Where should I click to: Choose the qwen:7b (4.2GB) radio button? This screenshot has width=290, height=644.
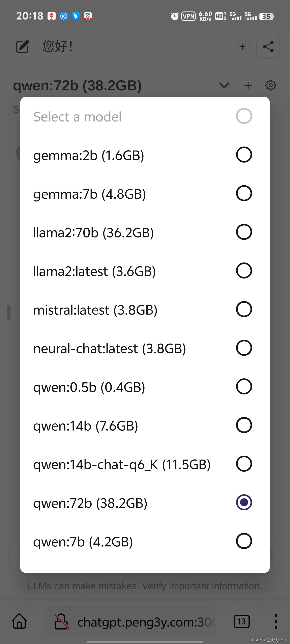244,541
